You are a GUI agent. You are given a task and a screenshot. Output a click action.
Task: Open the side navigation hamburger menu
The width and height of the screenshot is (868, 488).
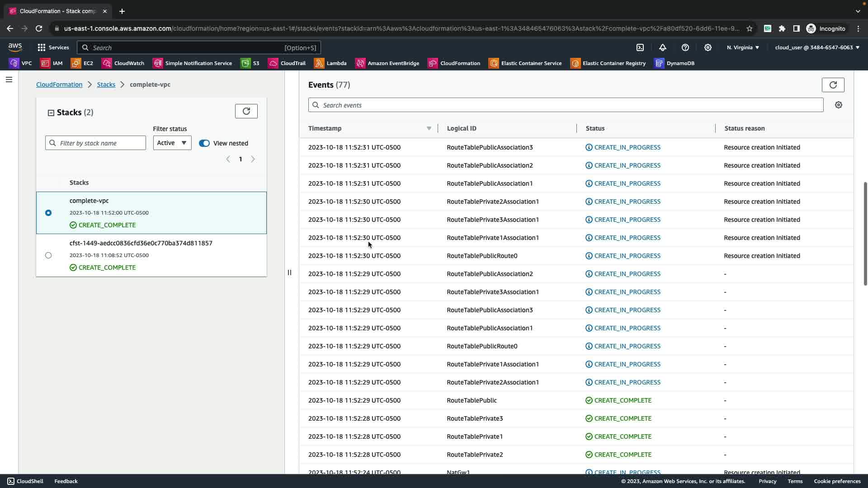click(x=9, y=80)
